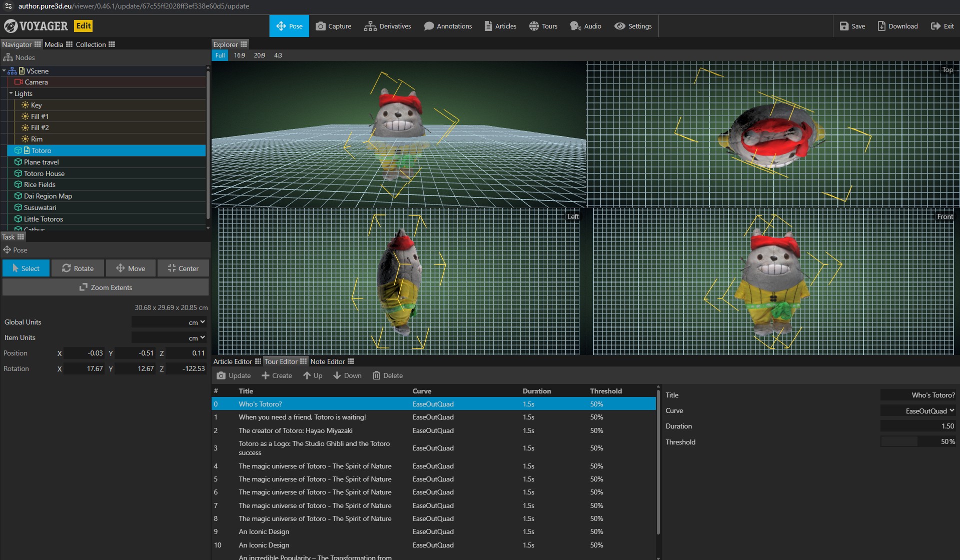Click Create to add tour step

277,375
